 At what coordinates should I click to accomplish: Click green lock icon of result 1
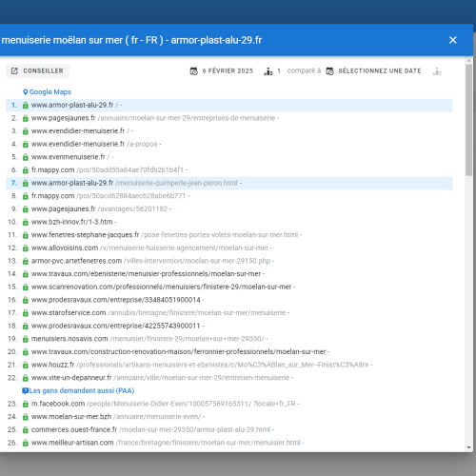(26, 105)
